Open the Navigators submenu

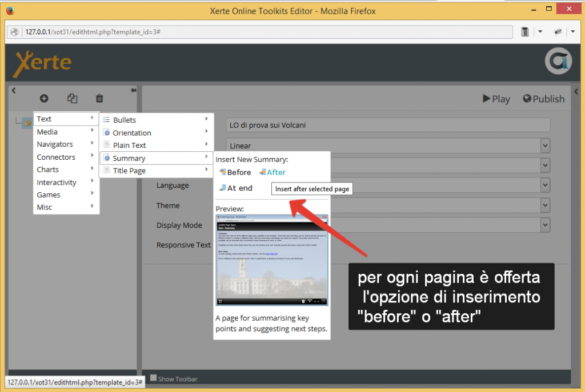tap(66, 144)
